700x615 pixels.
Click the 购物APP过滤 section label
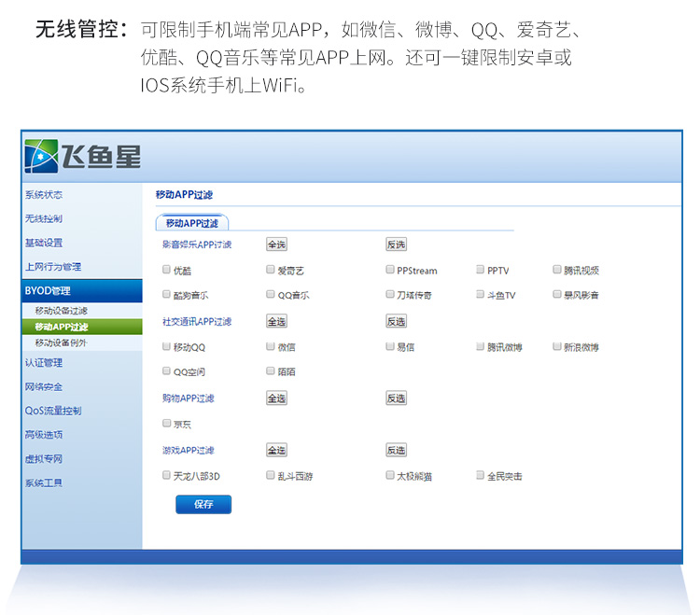pyautogui.click(x=189, y=398)
